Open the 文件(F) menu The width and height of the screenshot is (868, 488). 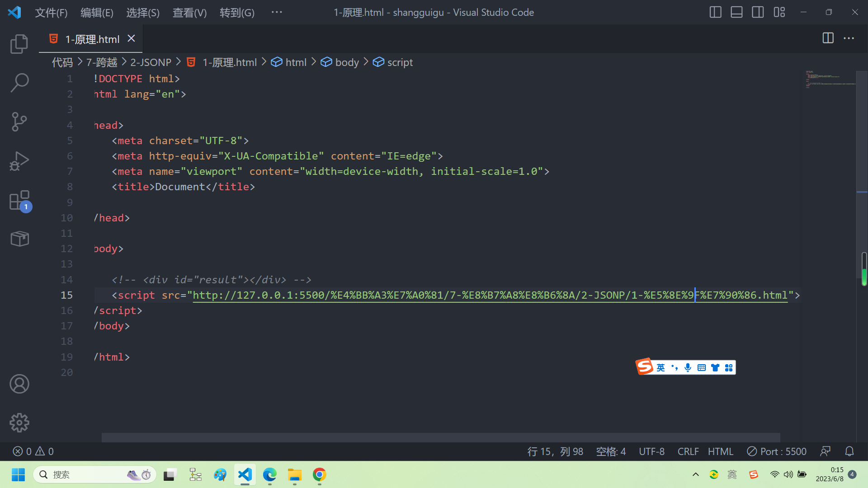pyautogui.click(x=51, y=13)
